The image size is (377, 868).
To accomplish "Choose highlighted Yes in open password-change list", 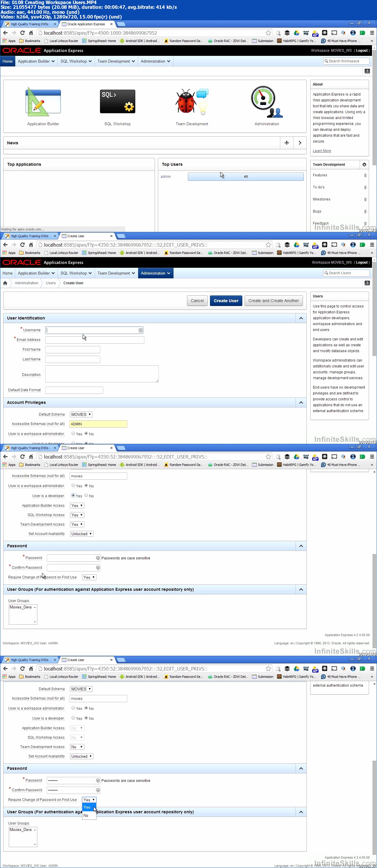I will click(89, 807).
